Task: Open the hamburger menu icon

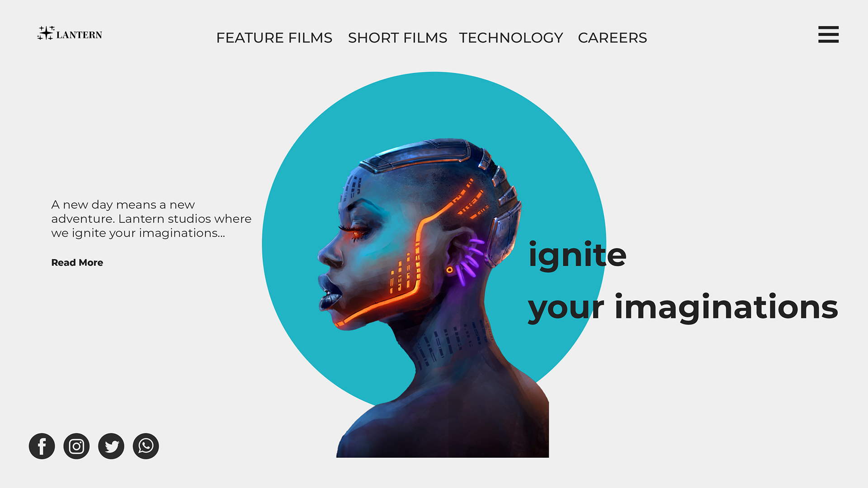Action: (x=828, y=34)
